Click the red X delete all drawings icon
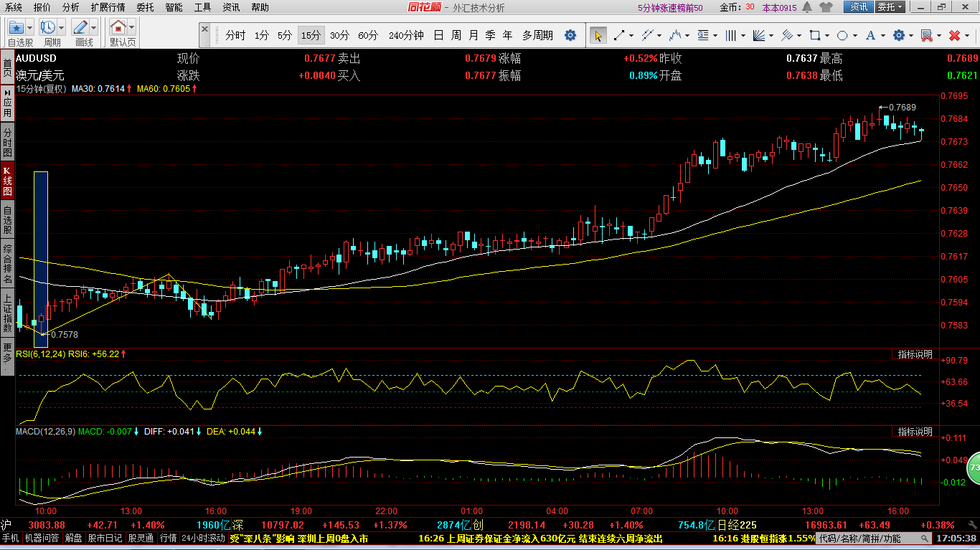This screenshot has height=550, width=980. tap(954, 35)
